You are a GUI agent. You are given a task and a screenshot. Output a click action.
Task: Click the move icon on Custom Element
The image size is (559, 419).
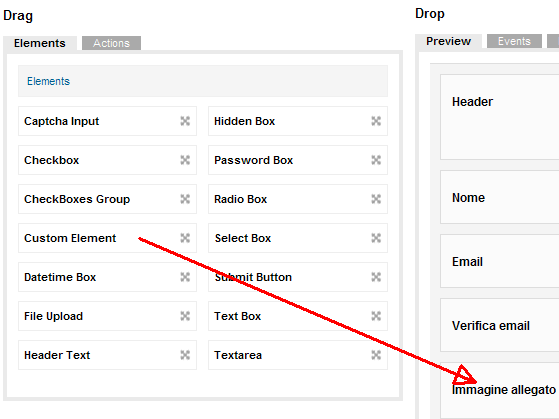[x=185, y=238]
